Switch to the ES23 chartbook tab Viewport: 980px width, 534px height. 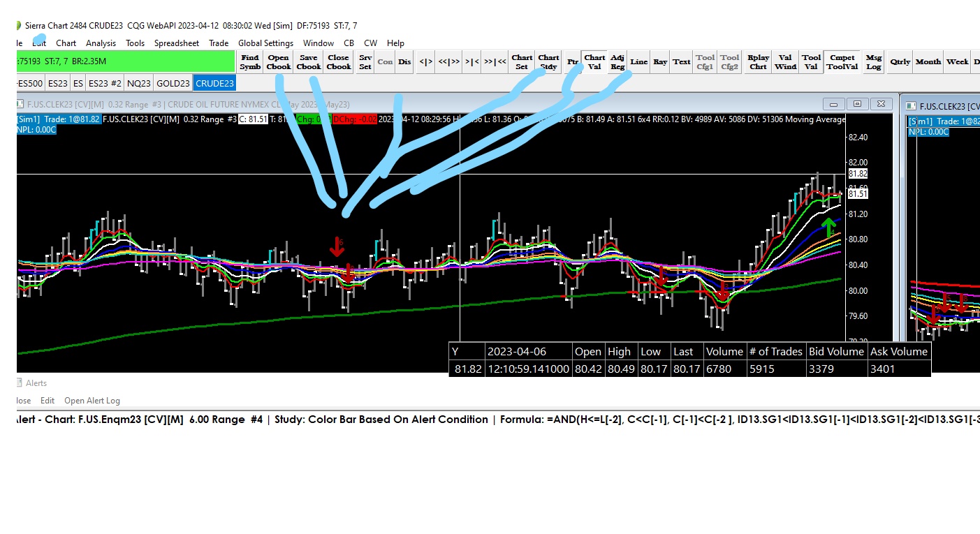[x=58, y=83]
